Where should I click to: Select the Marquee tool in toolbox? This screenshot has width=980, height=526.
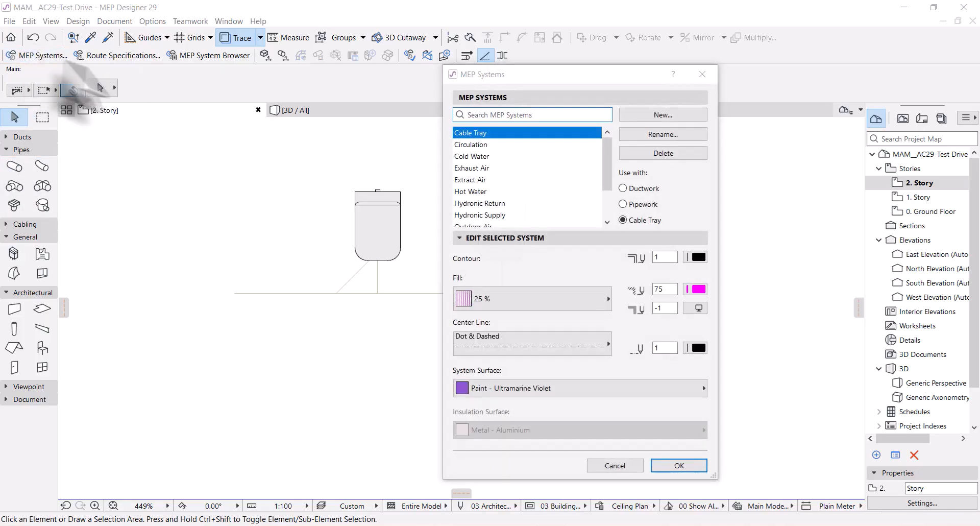pyautogui.click(x=42, y=117)
